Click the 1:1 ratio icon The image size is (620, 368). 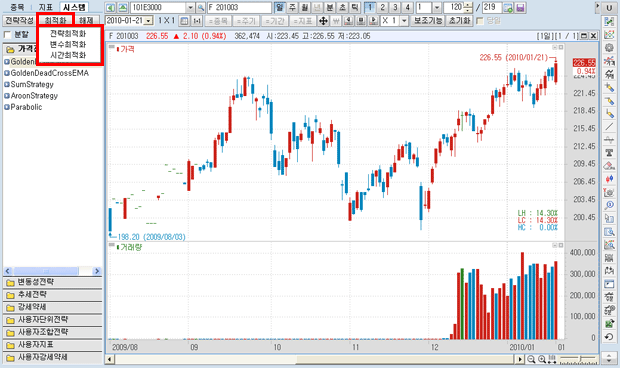pyautogui.click(x=197, y=21)
